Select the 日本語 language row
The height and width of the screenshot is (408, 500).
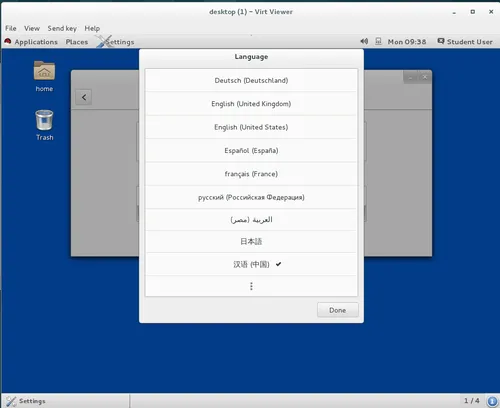tap(251, 242)
